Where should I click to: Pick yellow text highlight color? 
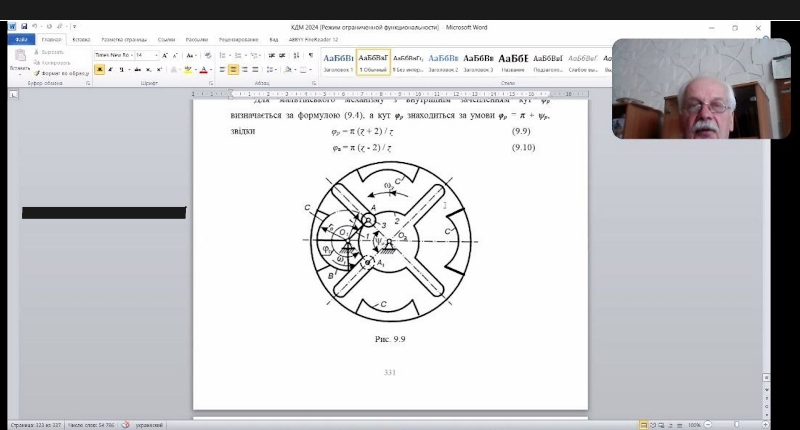coord(188,69)
